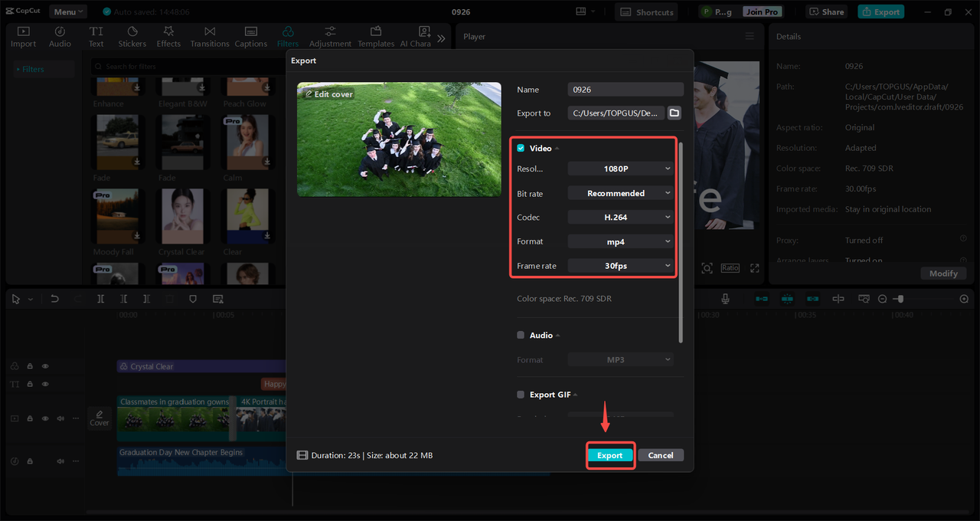980x521 pixels.
Task: Click top-right Export button in title bar
Action: point(880,11)
